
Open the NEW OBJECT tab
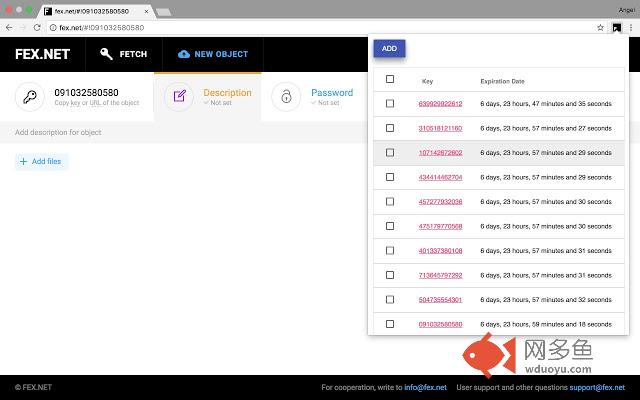(x=213, y=54)
